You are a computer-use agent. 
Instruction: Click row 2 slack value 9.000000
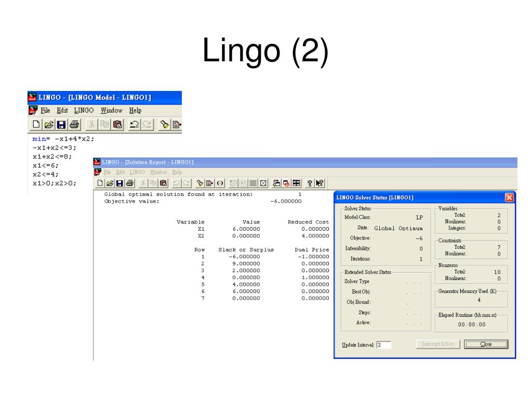coord(246,263)
